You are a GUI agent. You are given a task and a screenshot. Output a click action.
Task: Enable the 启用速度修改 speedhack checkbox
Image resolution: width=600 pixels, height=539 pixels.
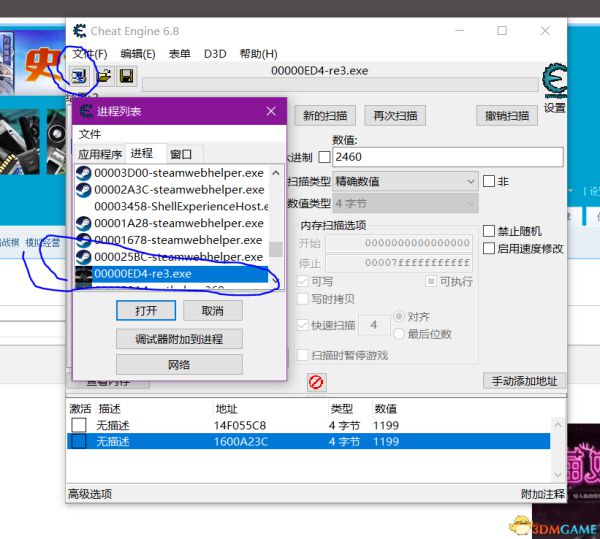489,248
